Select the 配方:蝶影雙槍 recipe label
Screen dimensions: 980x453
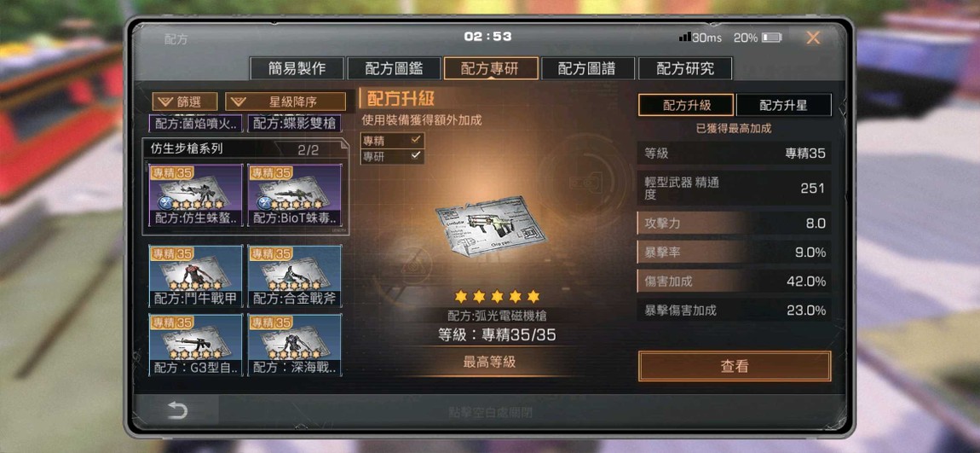pyautogui.click(x=295, y=123)
